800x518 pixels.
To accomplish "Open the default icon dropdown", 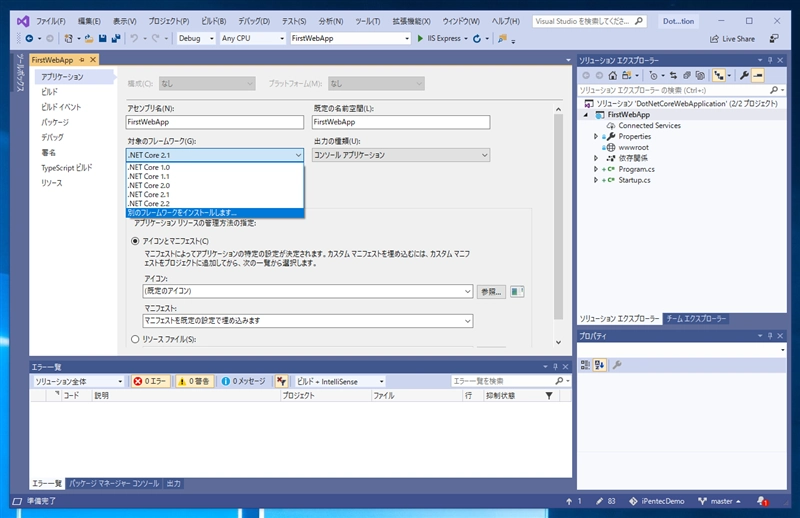I will click(308, 291).
